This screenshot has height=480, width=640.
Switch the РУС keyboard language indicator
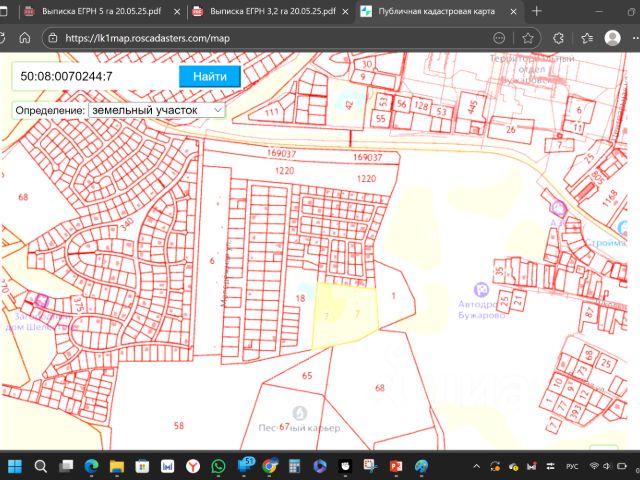[571, 466]
